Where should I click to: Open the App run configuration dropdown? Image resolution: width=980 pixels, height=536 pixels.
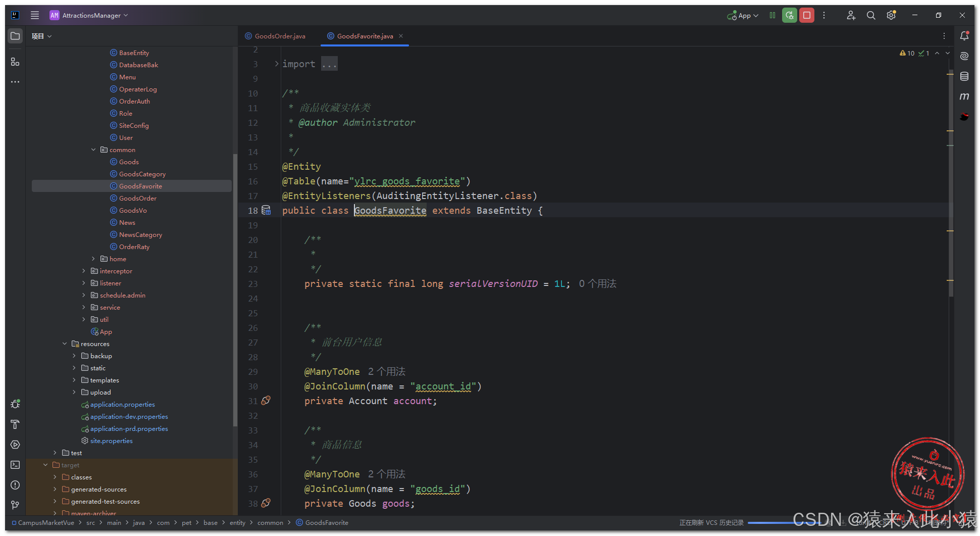click(743, 15)
